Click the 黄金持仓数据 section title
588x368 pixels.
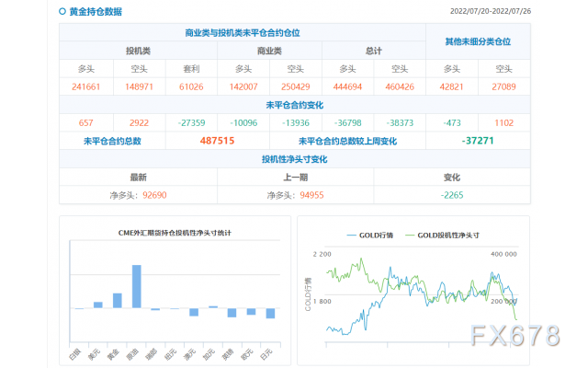96,12
